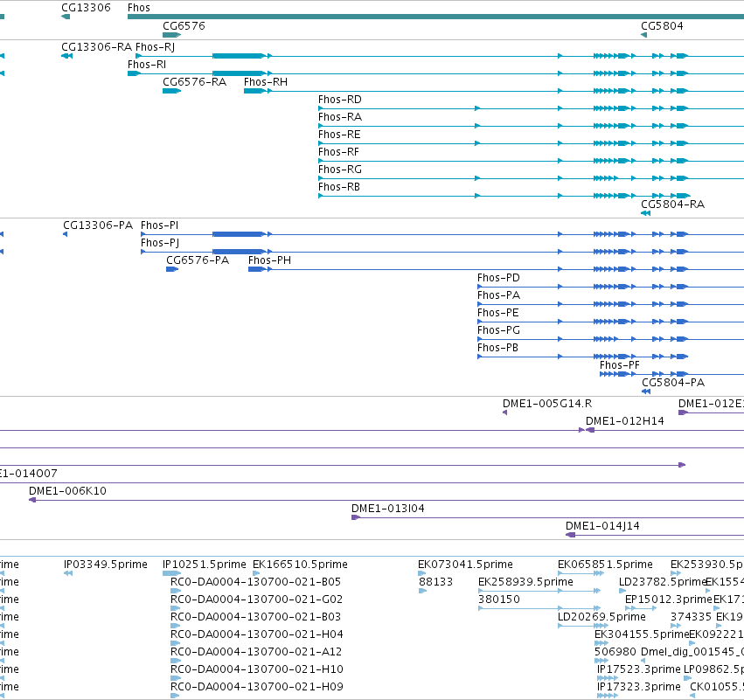Click protein label Fhos-PD
The height and width of the screenshot is (700, 744).
pyautogui.click(x=498, y=278)
